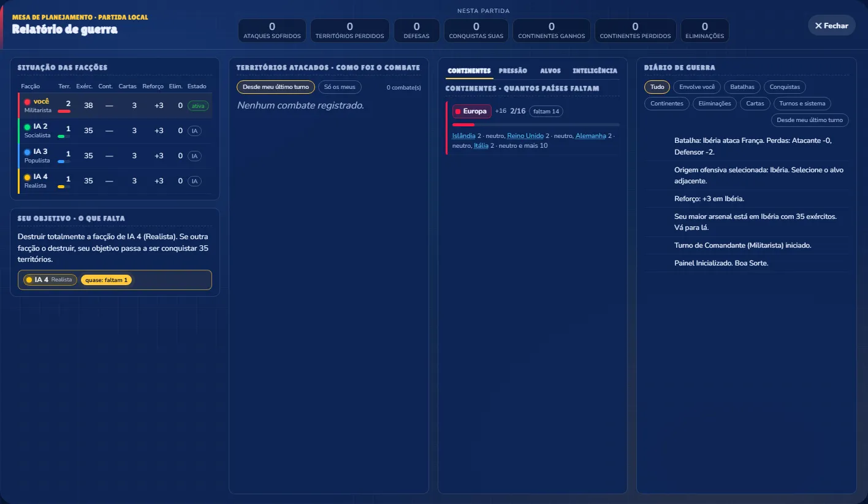Viewport: 868px width, 504px height.
Task: Toggle the diary's "Desde meu último turno" chip
Action: click(810, 120)
